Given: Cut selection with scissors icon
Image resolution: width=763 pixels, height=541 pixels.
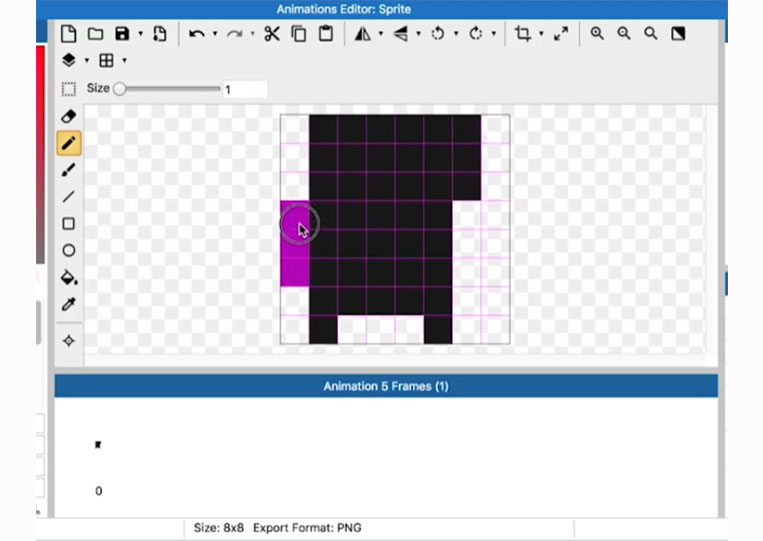Looking at the screenshot, I should (272, 34).
